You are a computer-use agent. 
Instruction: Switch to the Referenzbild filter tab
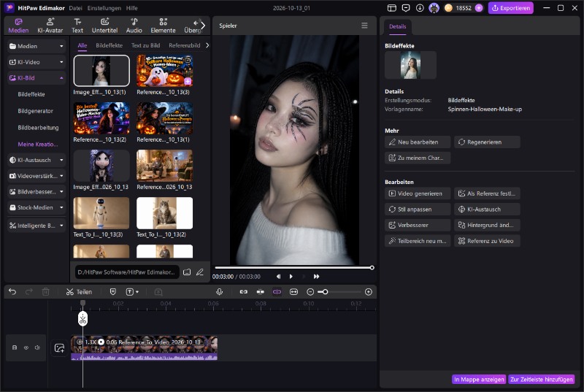click(185, 45)
